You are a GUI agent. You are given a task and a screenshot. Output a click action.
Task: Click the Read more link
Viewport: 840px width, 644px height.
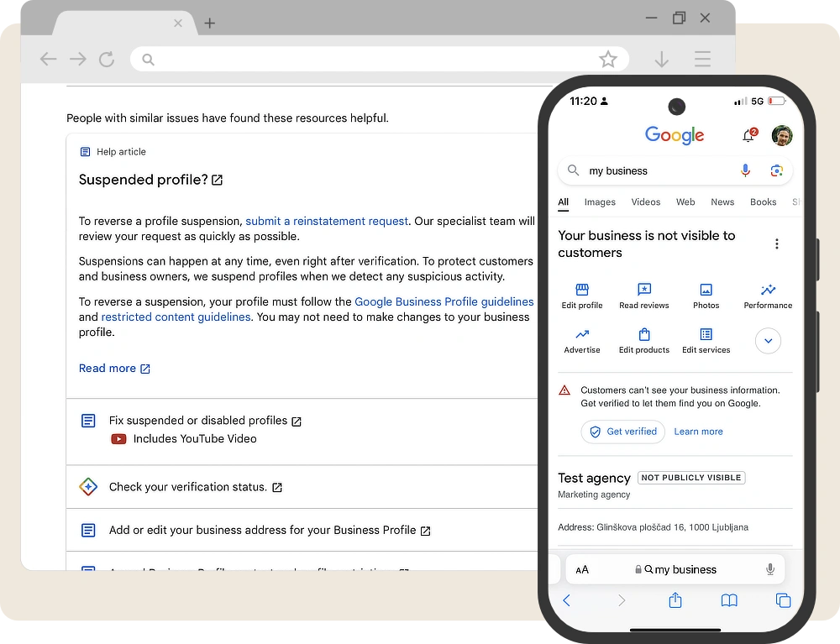point(114,369)
